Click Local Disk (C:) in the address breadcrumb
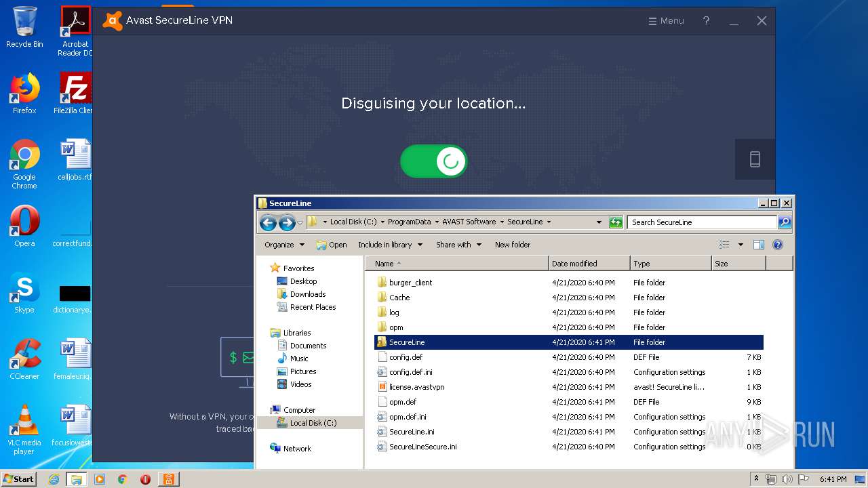Image resolution: width=868 pixels, height=488 pixels. 353,222
